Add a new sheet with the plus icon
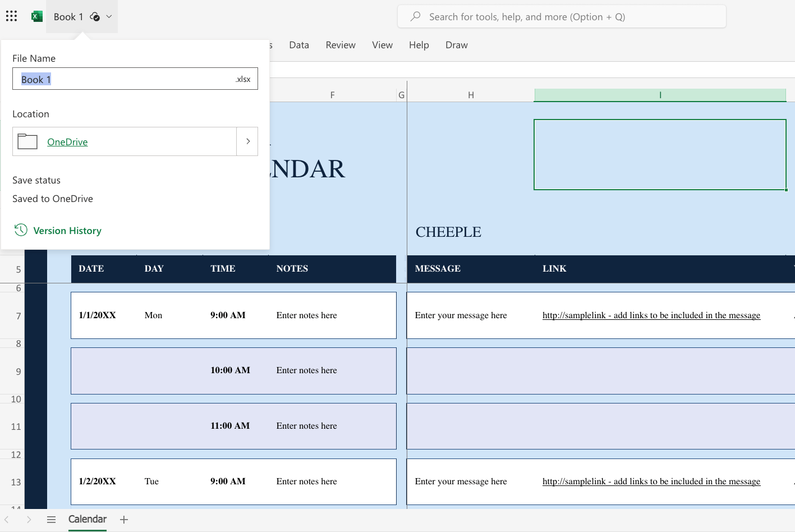 pos(123,519)
